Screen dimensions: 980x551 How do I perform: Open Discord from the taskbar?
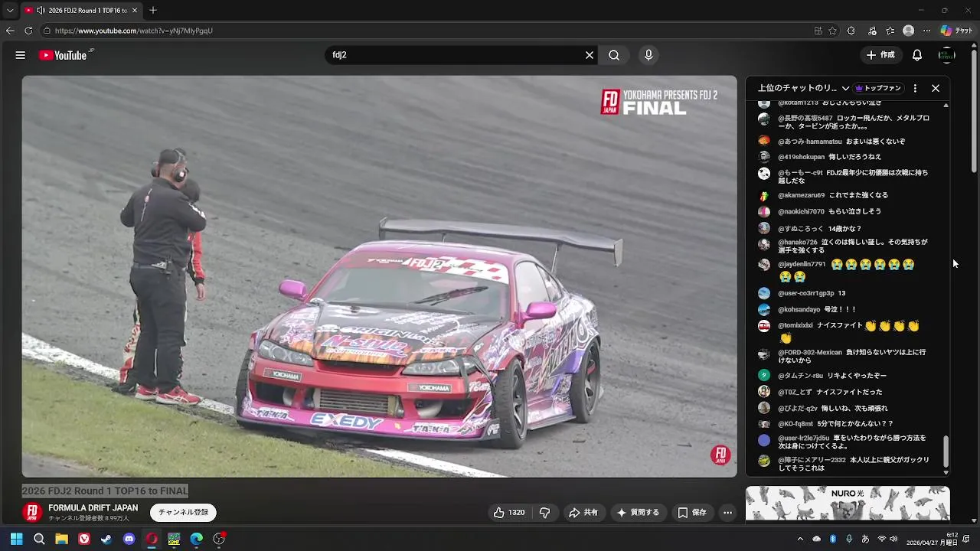[x=129, y=539]
